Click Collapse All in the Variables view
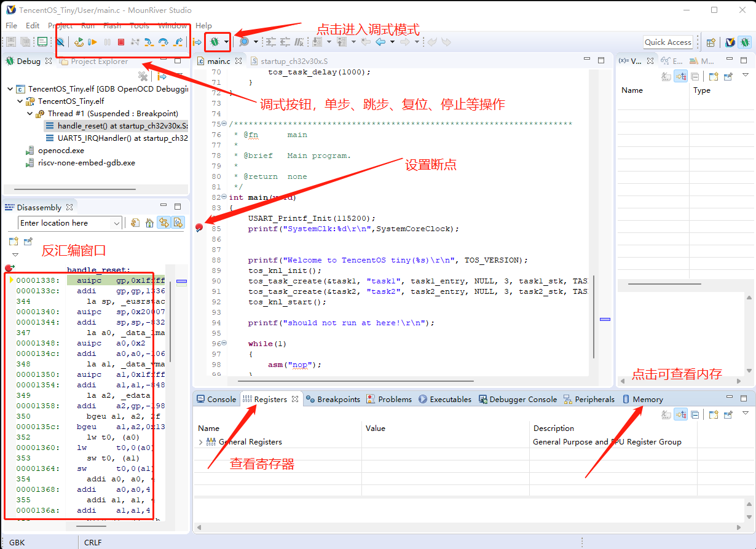Viewport: 756px width, 549px height. pyautogui.click(x=695, y=77)
